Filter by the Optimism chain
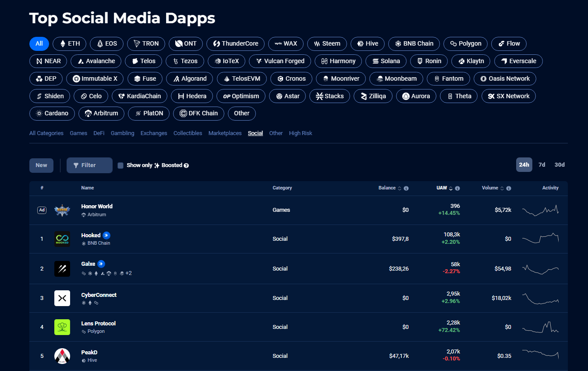This screenshot has height=371, width=588. 241,96
